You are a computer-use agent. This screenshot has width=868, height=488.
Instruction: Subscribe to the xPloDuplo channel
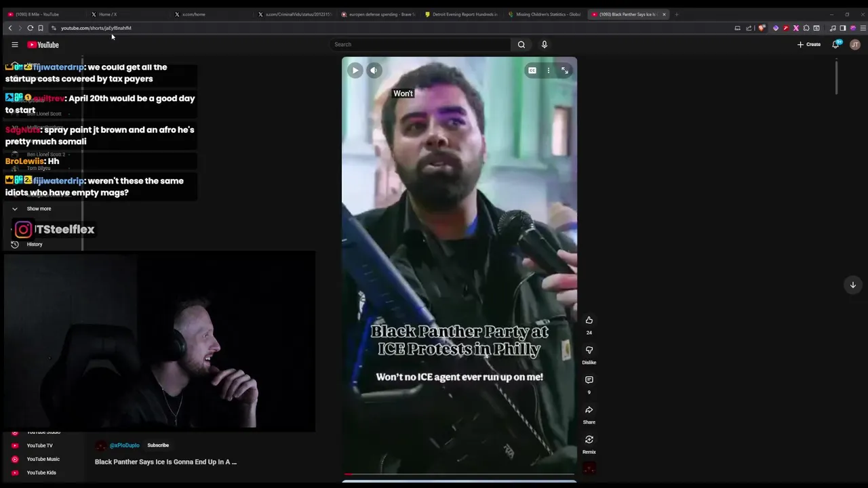tap(158, 445)
